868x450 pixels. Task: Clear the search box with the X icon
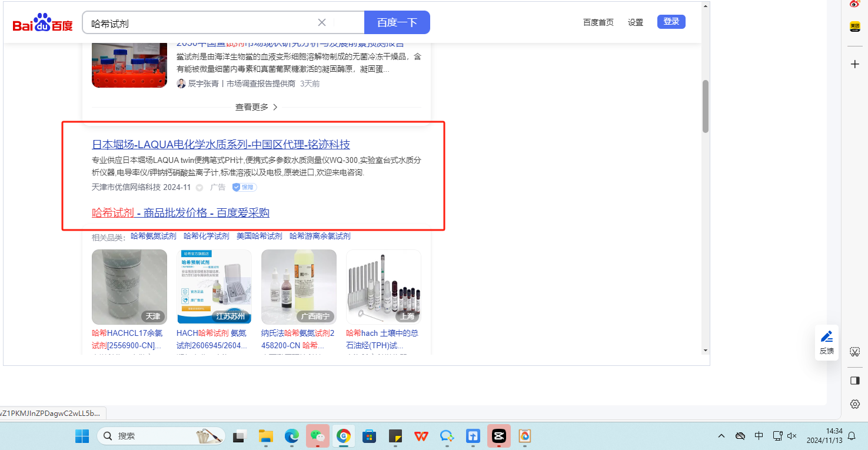[322, 22]
